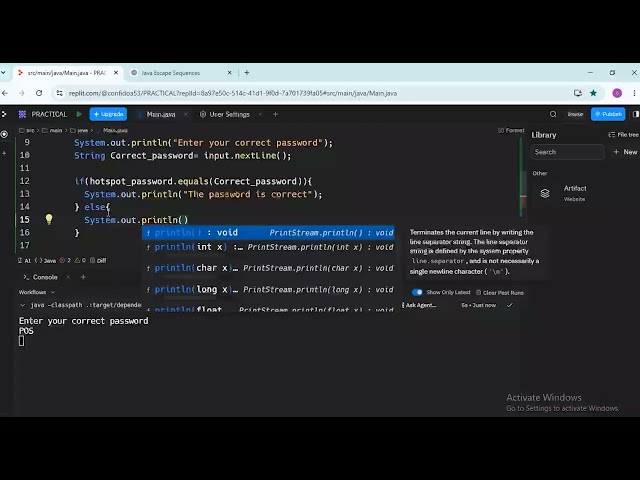This screenshot has width=640, height=480.
Task: Add a new editor tab with plus
Action: click(276, 114)
